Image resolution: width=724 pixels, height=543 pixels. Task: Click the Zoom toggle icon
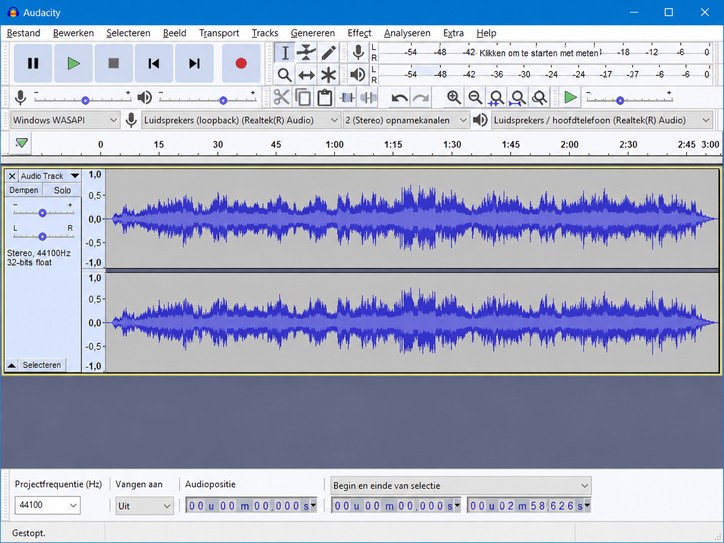(539, 97)
